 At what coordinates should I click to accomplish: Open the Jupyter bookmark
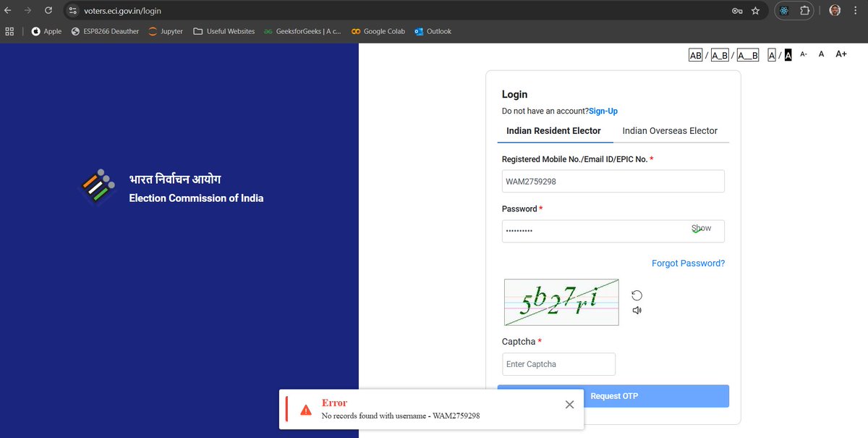tap(165, 31)
